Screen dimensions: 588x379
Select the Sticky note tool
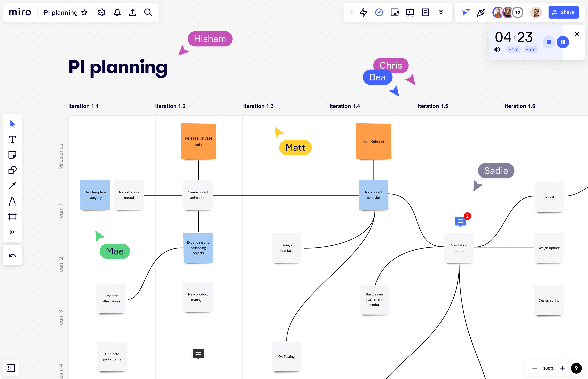pos(12,155)
